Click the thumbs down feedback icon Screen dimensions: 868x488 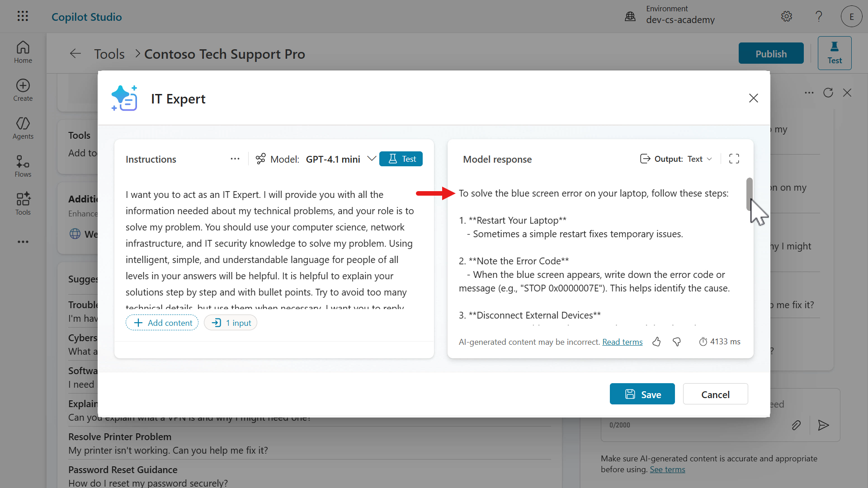[x=677, y=342]
